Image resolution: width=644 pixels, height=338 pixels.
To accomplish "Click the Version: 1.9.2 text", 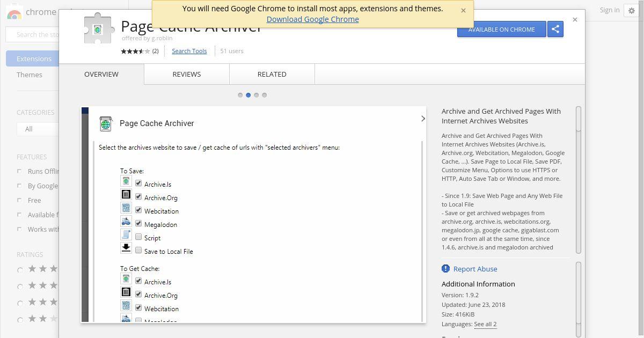I will pos(460,295).
